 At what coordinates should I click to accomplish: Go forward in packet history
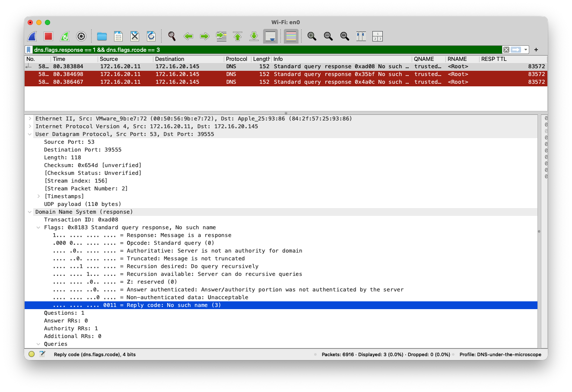[x=205, y=36]
